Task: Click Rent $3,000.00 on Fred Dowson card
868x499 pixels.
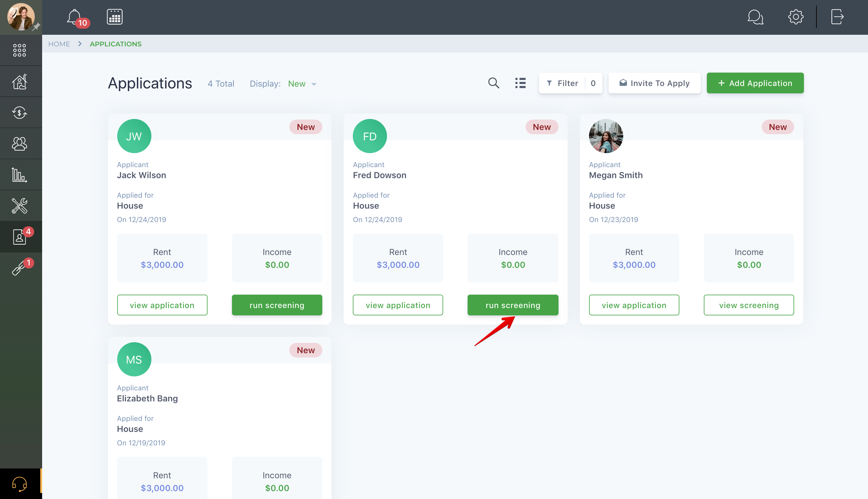Action: coord(398,258)
